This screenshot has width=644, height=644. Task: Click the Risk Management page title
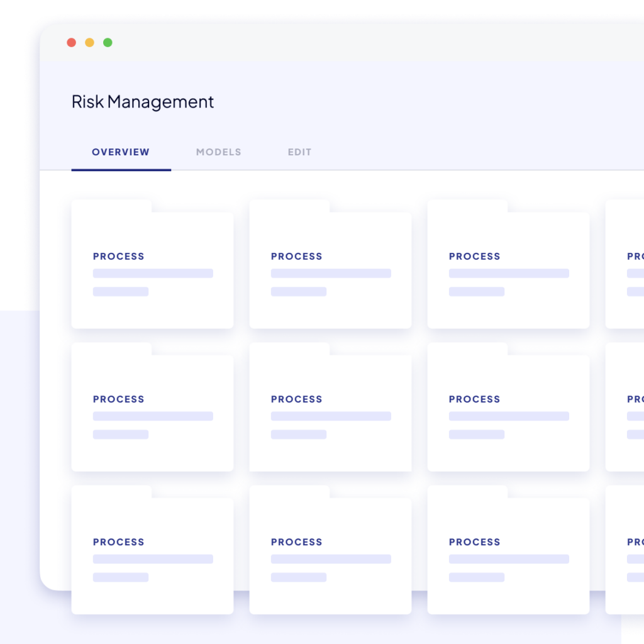pyautogui.click(x=143, y=102)
